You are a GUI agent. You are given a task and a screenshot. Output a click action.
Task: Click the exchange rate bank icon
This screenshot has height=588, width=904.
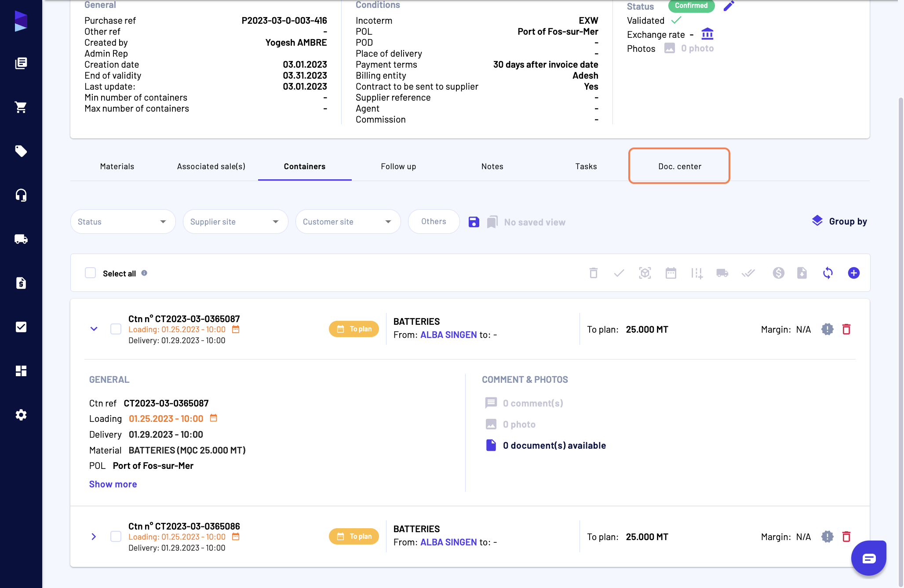[707, 34]
